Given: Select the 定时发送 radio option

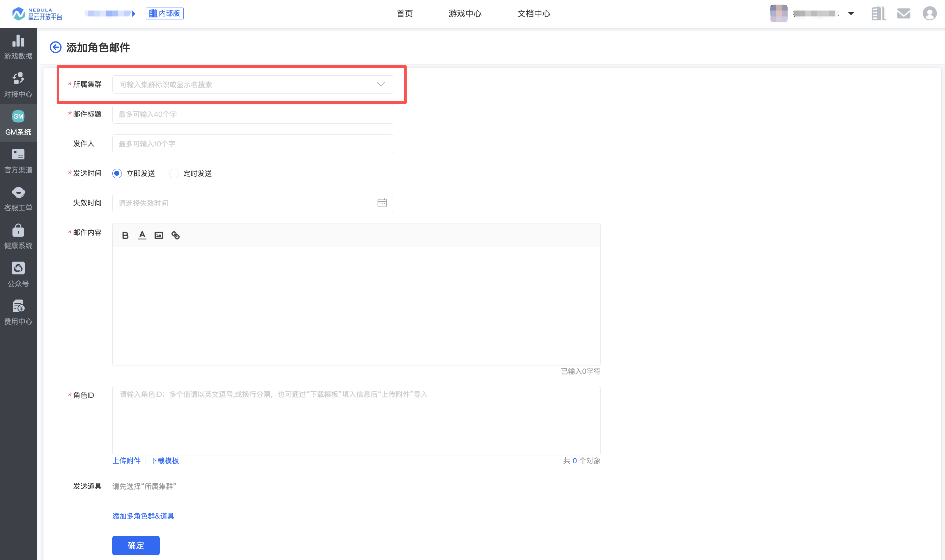Looking at the screenshot, I should pyautogui.click(x=191, y=174).
